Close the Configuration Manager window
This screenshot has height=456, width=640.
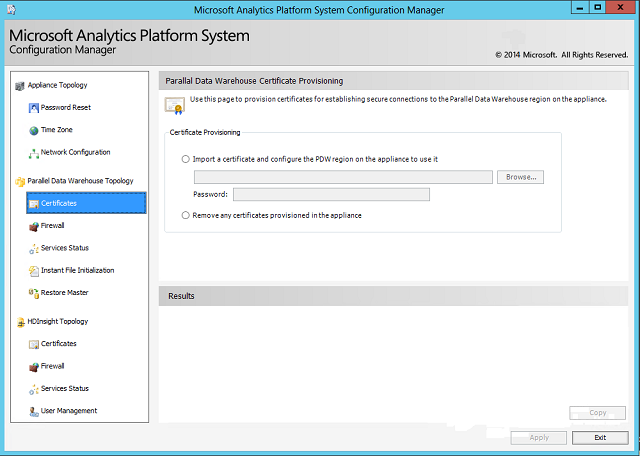pyautogui.click(x=620, y=8)
